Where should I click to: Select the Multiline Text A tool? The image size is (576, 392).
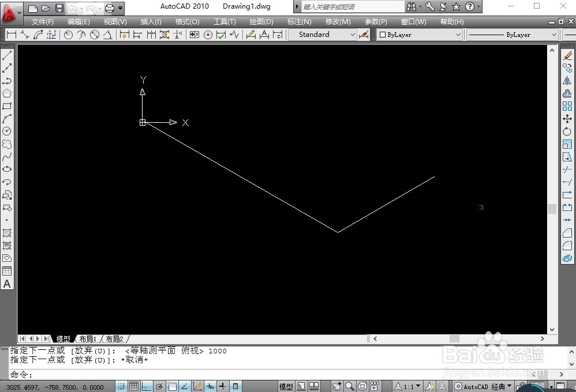pos(7,284)
